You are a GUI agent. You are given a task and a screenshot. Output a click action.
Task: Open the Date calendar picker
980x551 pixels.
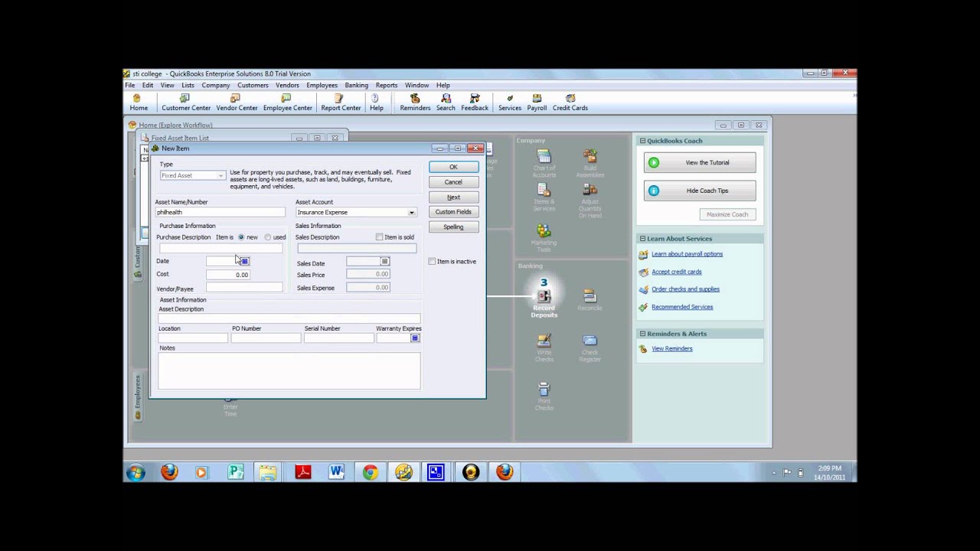[244, 261]
